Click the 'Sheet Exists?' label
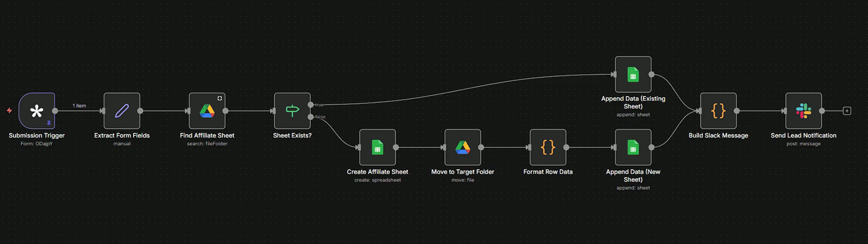This screenshot has width=868, height=244. tap(292, 136)
